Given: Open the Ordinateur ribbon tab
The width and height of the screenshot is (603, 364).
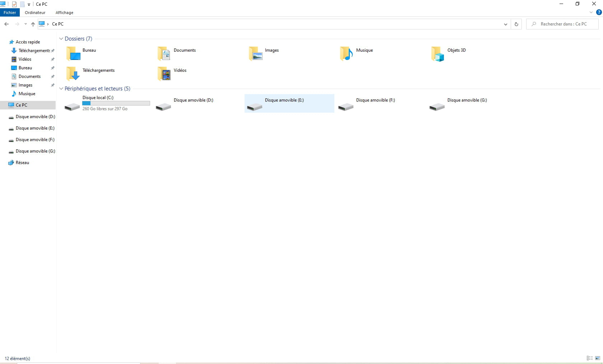Looking at the screenshot, I should [35, 13].
